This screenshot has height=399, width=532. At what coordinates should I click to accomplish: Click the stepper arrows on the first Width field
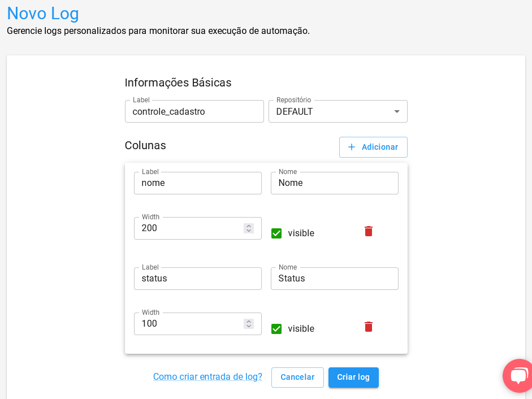click(248, 228)
